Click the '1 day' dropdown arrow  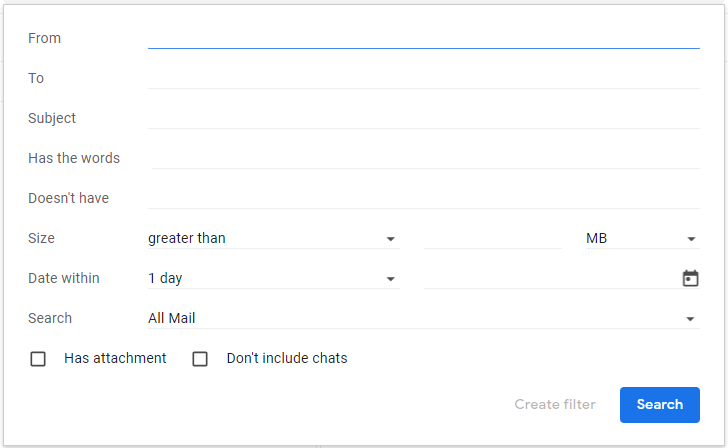(x=391, y=279)
